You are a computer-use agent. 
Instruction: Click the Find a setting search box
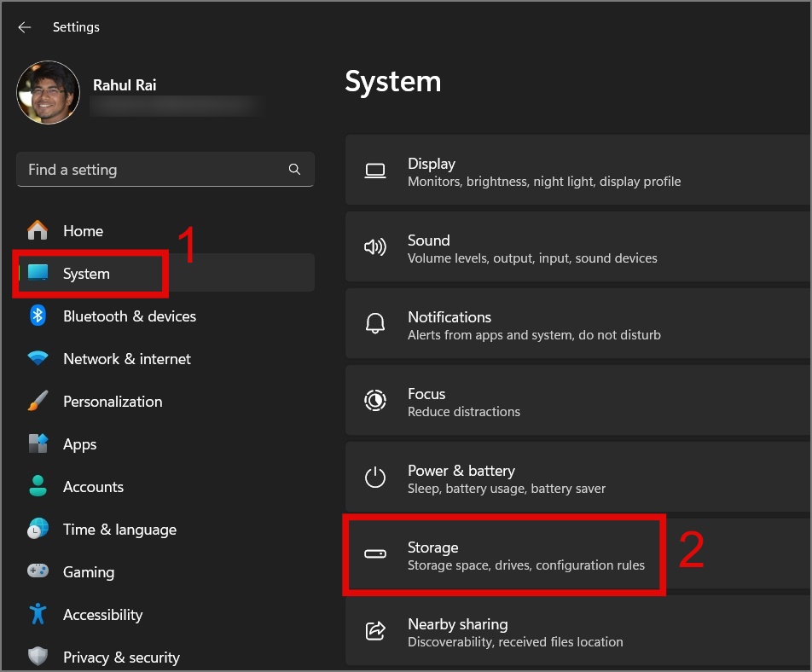(154, 170)
